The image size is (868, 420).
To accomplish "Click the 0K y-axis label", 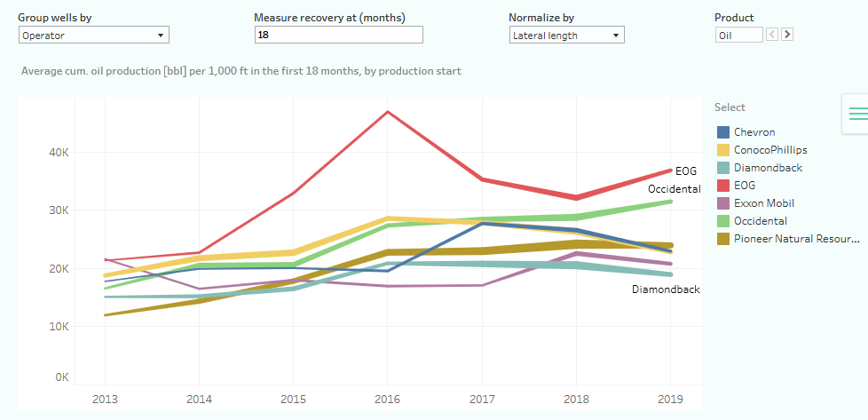I will (x=61, y=377).
